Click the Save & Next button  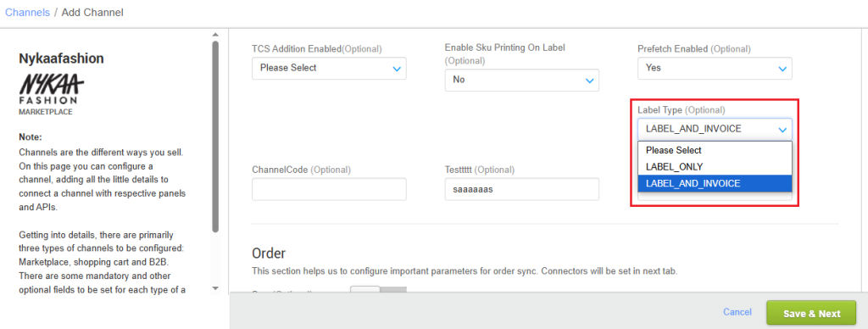click(x=811, y=313)
